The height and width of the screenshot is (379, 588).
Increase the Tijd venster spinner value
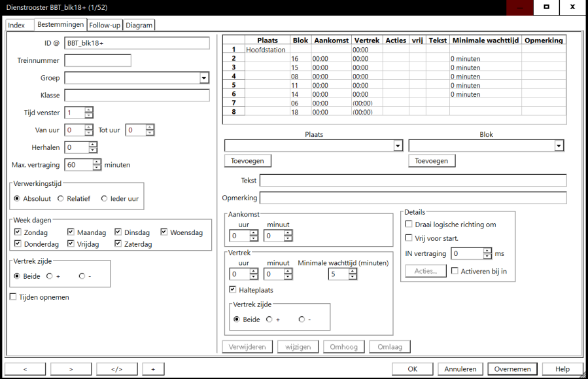coord(89,110)
